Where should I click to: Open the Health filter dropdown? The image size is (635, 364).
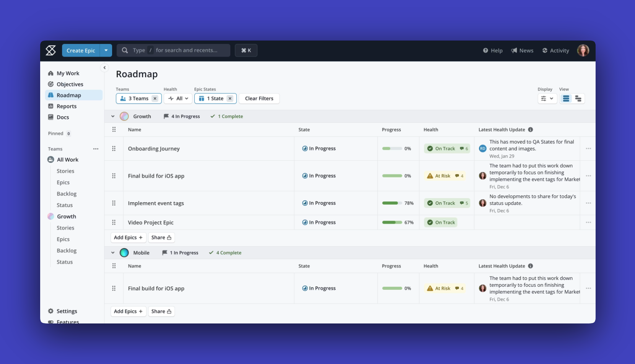click(178, 98)
